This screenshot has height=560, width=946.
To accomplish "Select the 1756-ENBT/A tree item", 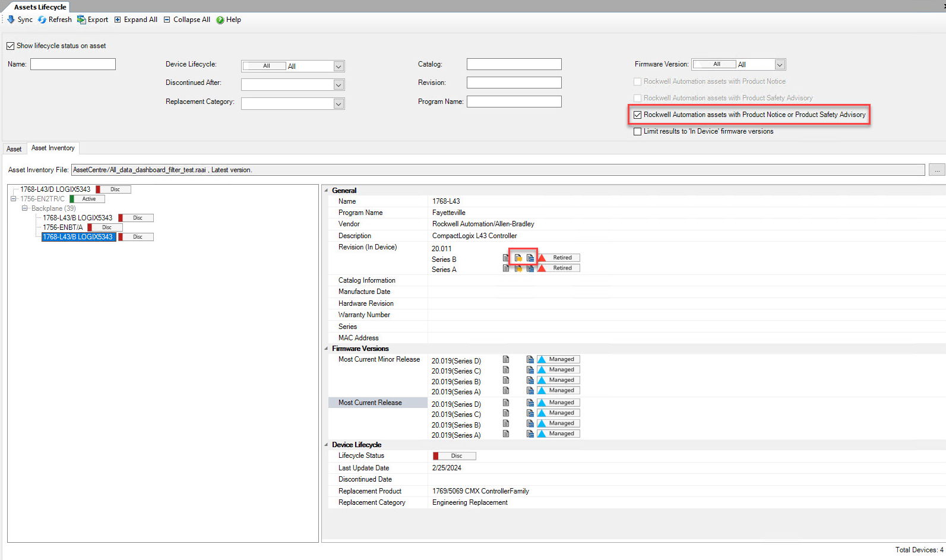I will [x=63, y=227].
